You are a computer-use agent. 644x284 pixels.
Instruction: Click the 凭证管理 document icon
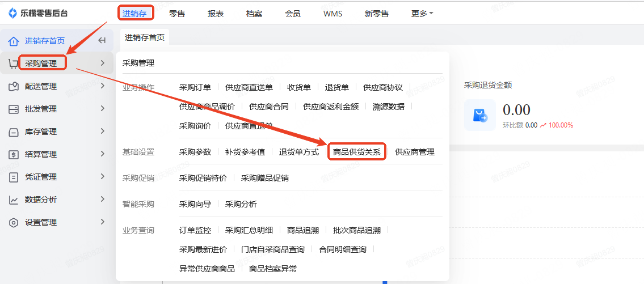[14, 177]
